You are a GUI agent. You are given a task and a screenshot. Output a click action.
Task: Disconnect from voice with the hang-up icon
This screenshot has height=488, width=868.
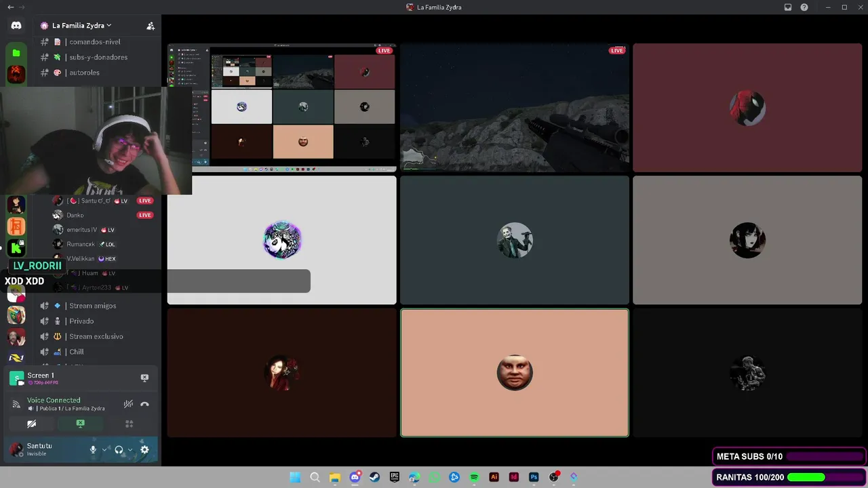pos(144,404)
